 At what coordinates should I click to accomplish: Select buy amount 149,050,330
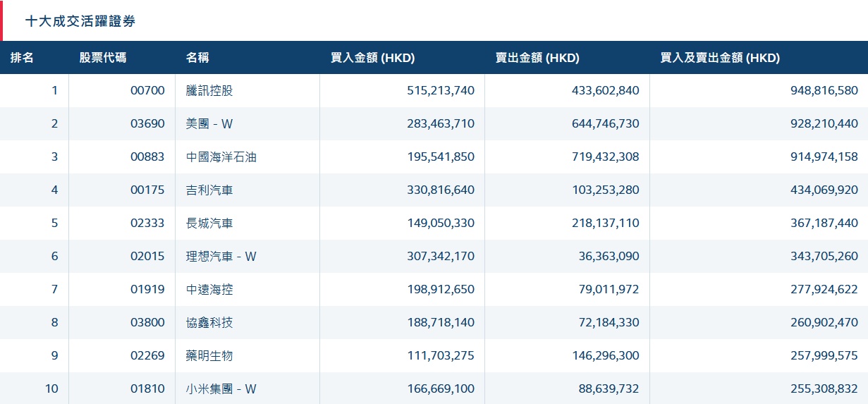point(441,223)
